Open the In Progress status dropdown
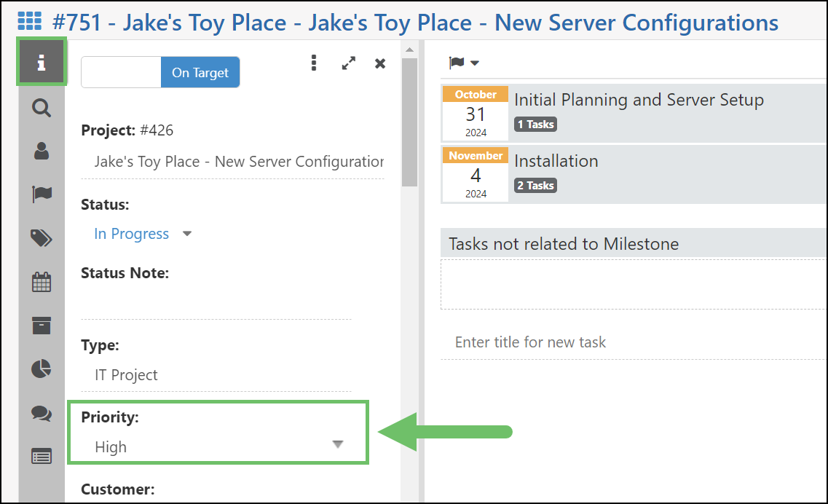The image size is (828, 504). point(143,234)
